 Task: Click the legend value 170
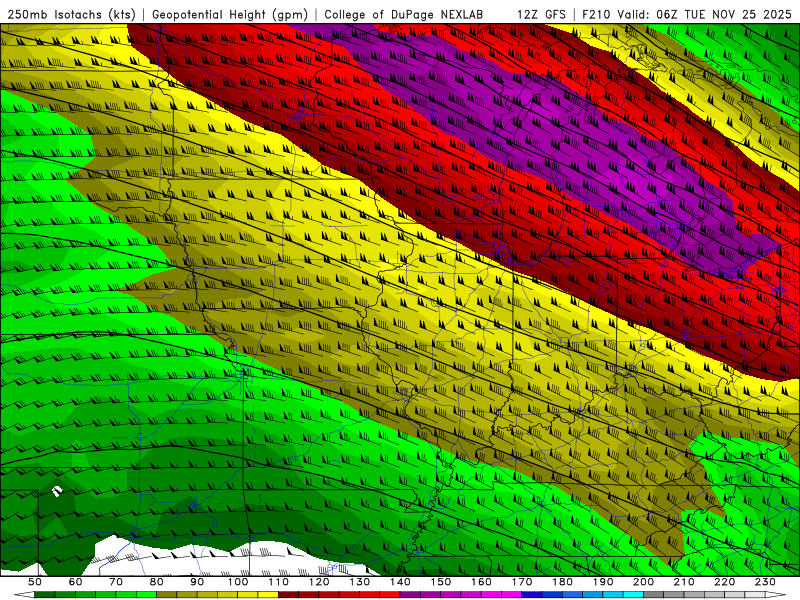point(522,582)
